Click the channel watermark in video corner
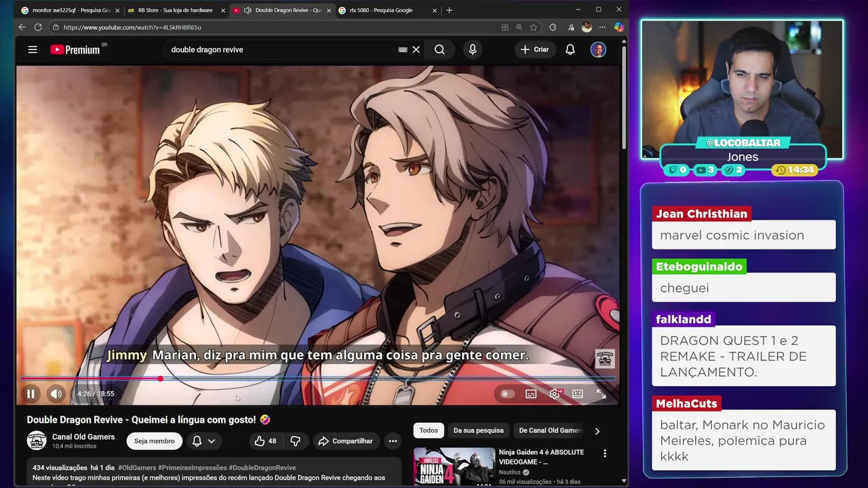This screenshot has height=488, width=868. tap(605, 359)
